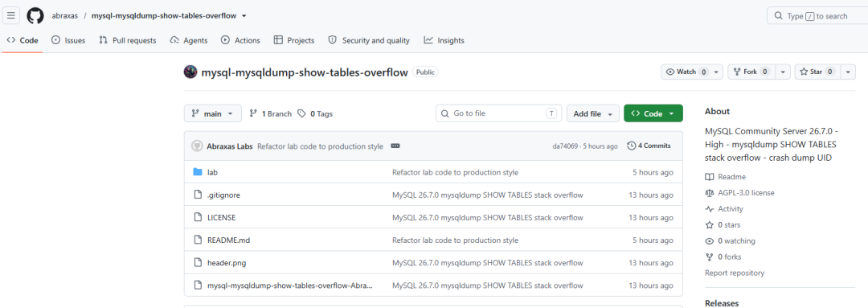Jump to Readme from the About sidebar

point(725,177)
